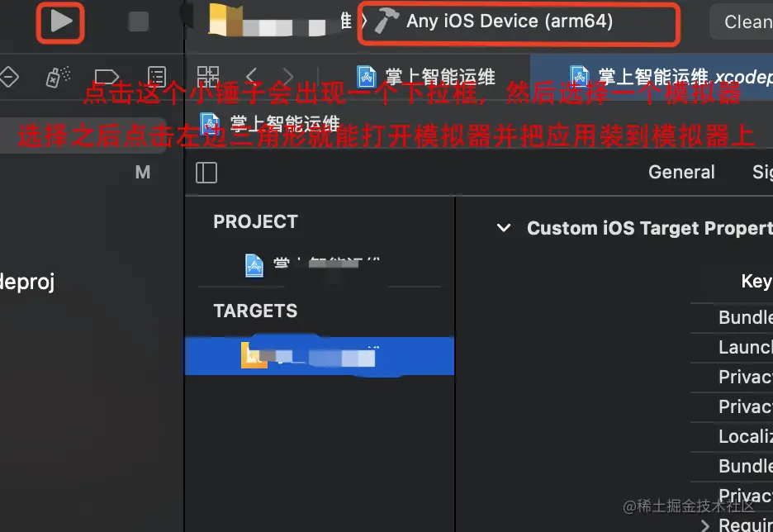
Task: Select the Launch property row
Action: pos(732,348)
